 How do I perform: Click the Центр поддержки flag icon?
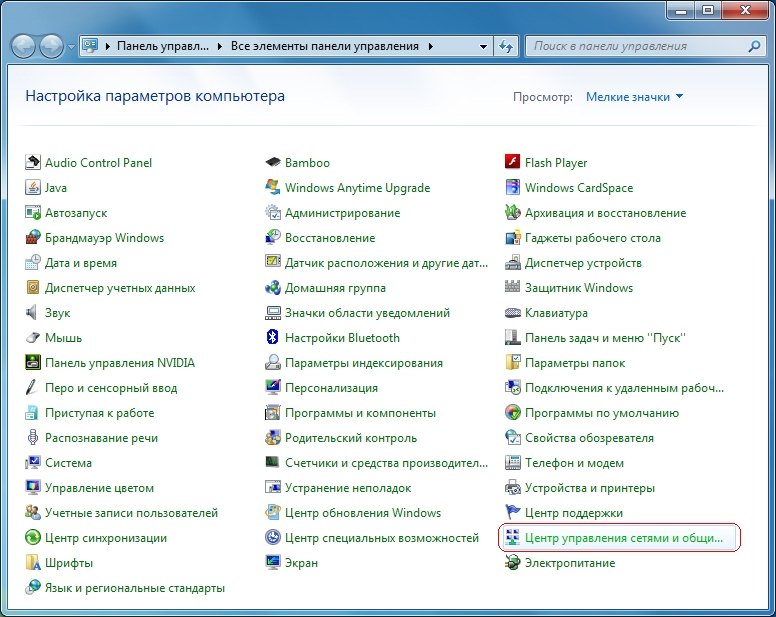(x=513, y=513)
